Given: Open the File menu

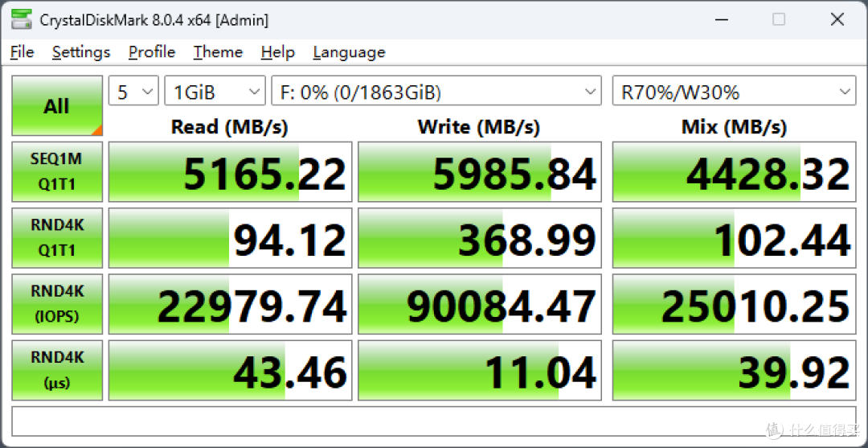Looking at the screenshot, I should [x=23, y=52].
